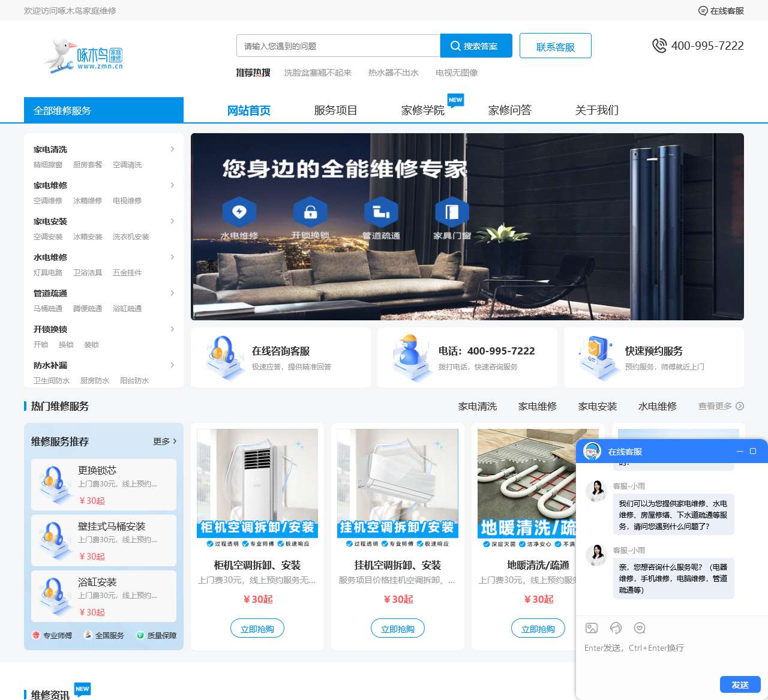Viewport: 768px width, 700px height.
Task: Send the chat message with 发送
Action: click(740, 684)
